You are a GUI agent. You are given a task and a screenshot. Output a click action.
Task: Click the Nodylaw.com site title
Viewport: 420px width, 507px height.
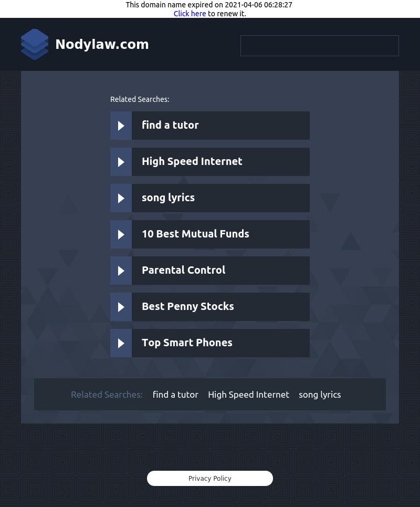[x=102, y=44]
